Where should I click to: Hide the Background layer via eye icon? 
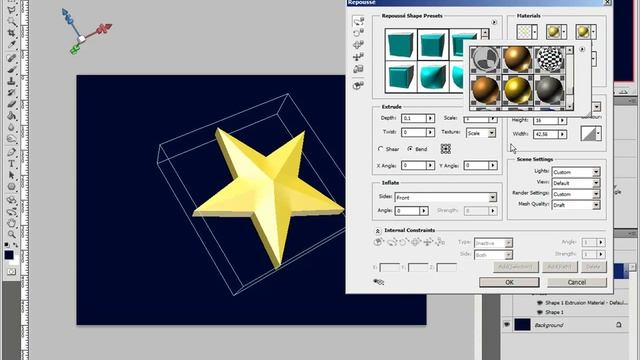(x=507, y=324)
